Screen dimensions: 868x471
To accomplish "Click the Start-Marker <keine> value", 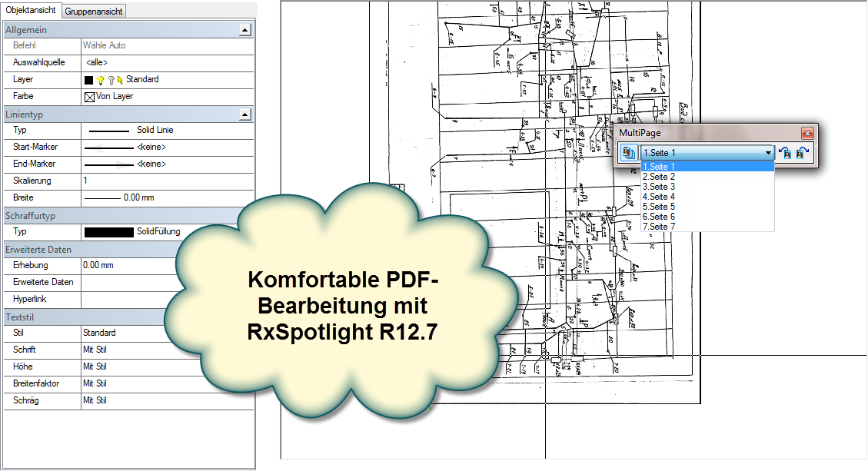I will pyautogui.click(x=151, y=148).
